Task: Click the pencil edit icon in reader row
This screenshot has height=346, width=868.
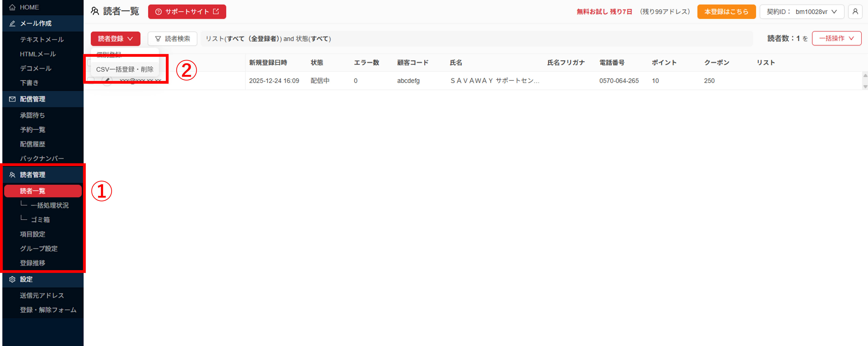Action: [x=107, y=81]
